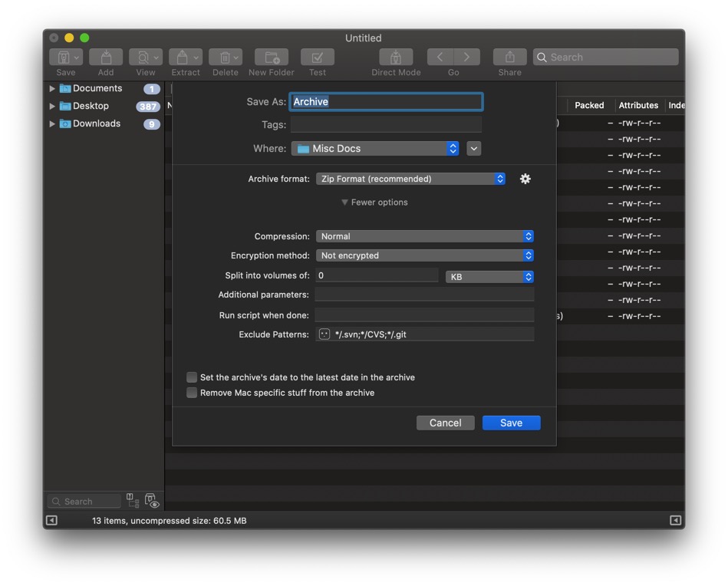The width and height of the screenshot is (728, 586).
Task: Click the Test toolbar icon
Action: tap(318, 57)
